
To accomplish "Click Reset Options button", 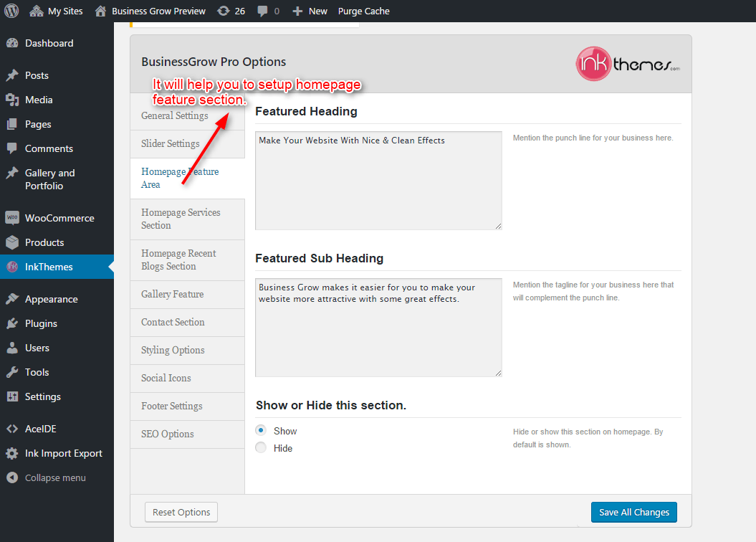I will [181, 512].
